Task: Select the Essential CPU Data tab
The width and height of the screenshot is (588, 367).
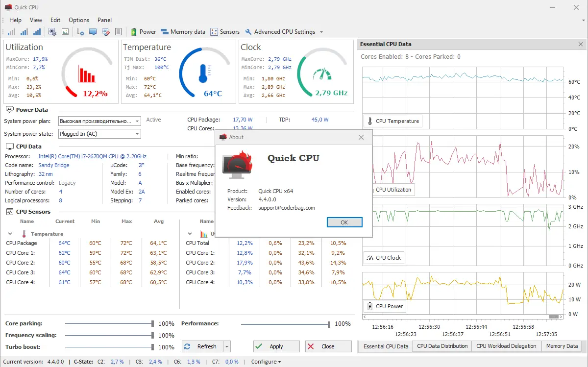Action: [386, 346]
